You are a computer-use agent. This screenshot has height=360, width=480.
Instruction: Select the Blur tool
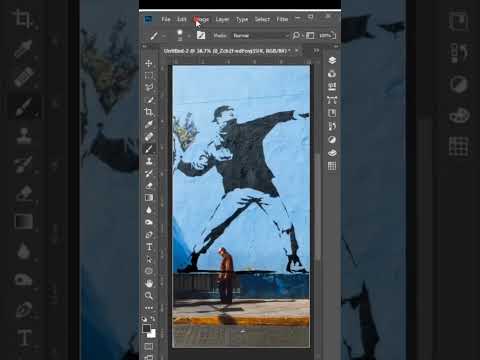pos(149,210)
